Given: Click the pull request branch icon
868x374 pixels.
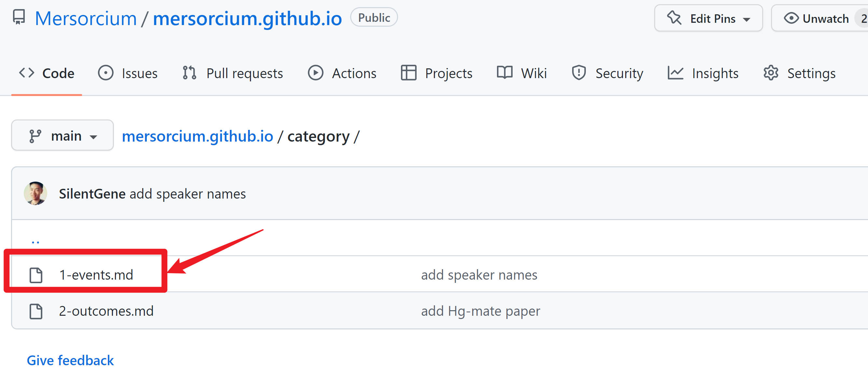Looking at the screenshot, I should point(189,73).
